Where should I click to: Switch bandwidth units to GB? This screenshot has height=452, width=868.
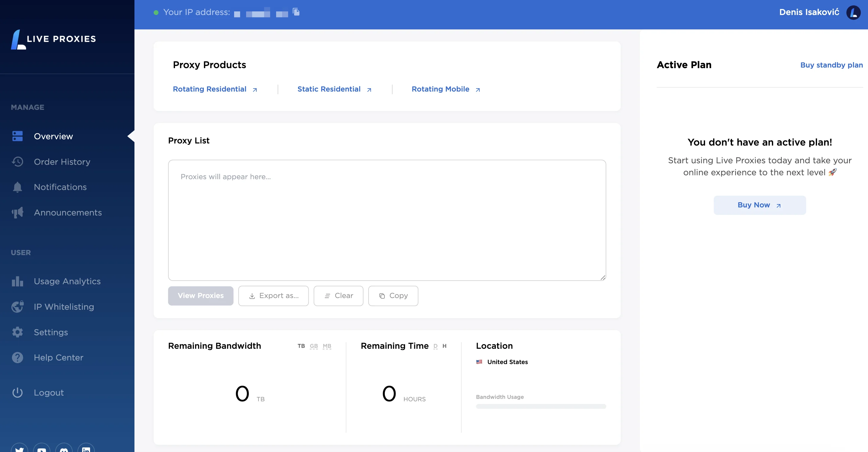314,346
